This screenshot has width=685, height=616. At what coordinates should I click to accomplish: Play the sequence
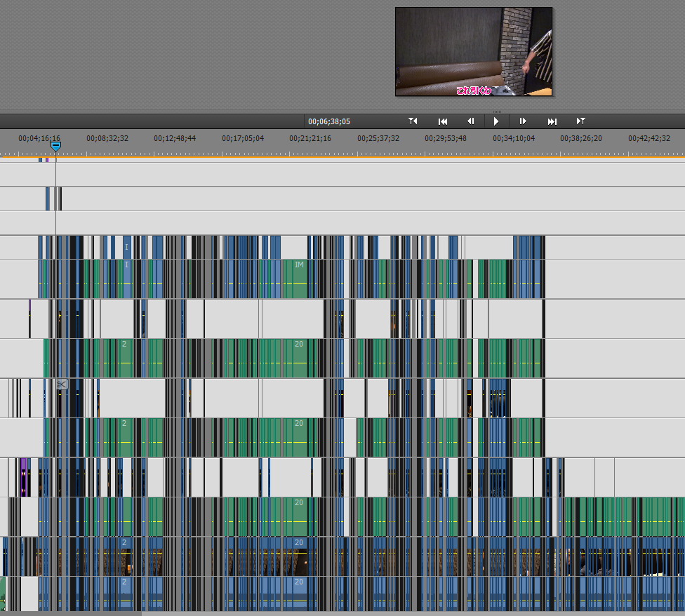(x=496, y=121)
